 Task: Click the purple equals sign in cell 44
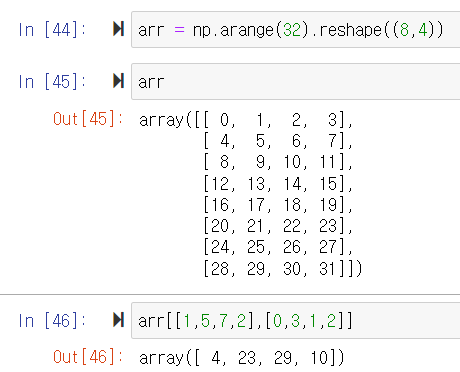coord(179,30)
